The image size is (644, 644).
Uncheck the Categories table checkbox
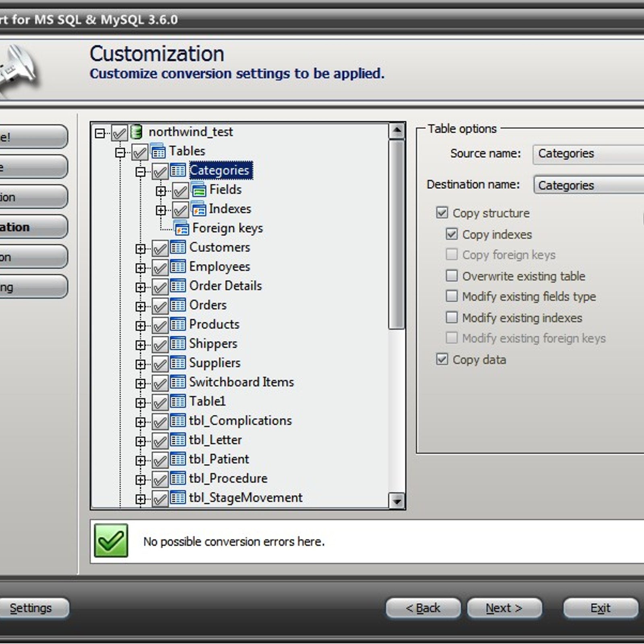[x=160, y=171]
